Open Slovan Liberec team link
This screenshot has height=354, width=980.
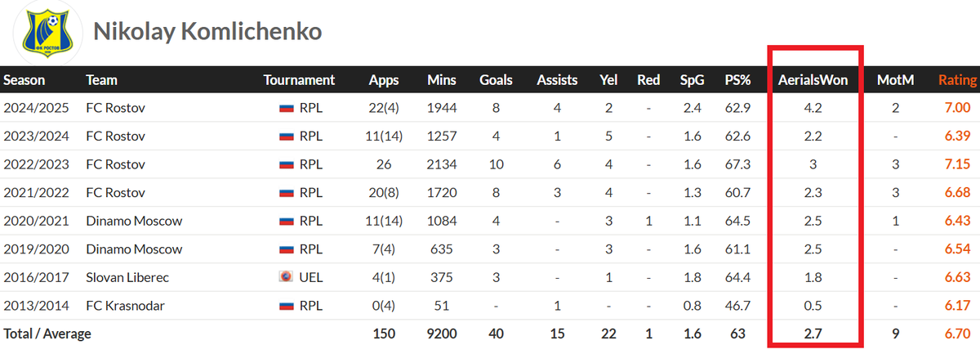tap(127, 277)
